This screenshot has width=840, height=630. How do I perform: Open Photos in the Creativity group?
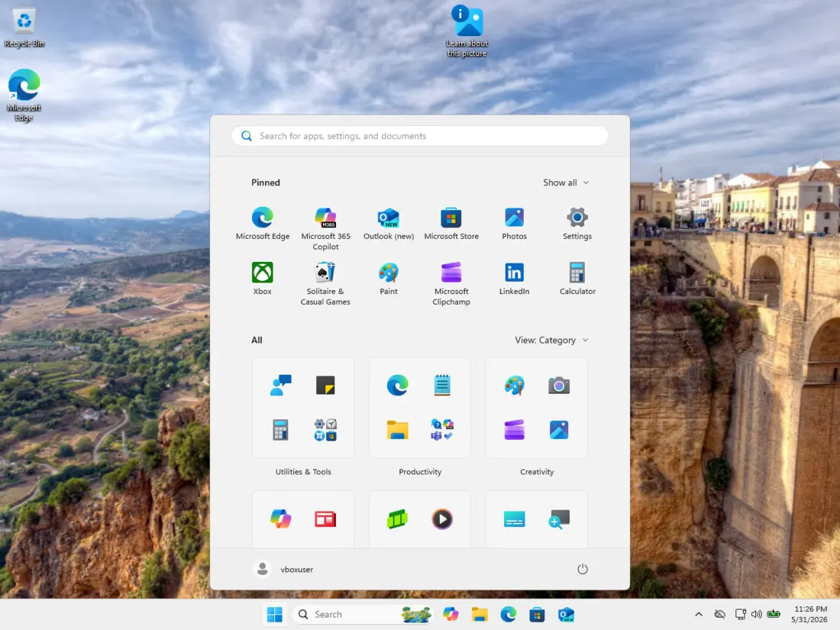pyautogui.click(x=559, y=430)
